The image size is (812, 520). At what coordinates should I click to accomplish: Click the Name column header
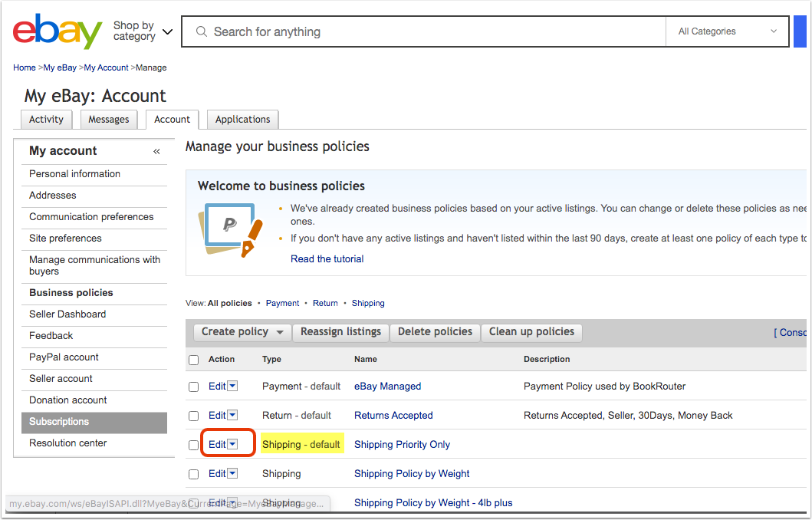click(x=366, y=360)
